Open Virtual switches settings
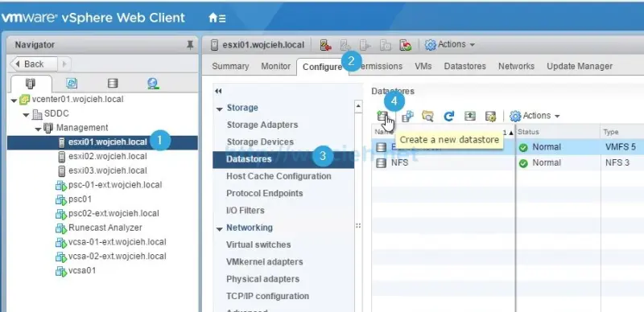 pos(258,244)
